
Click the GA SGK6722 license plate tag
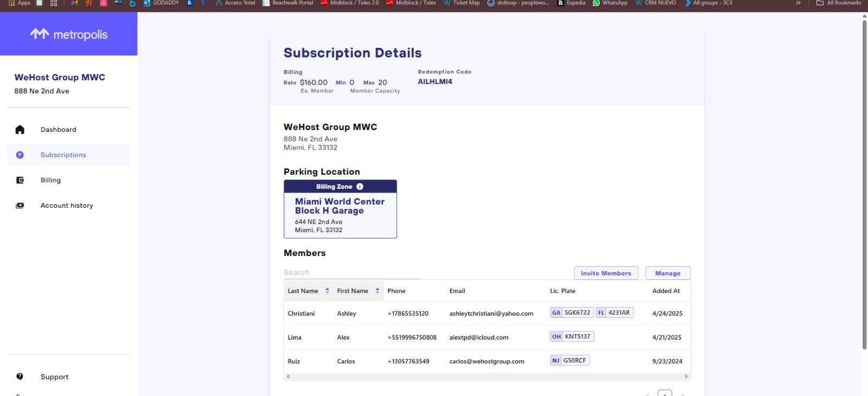pos(572,312)
